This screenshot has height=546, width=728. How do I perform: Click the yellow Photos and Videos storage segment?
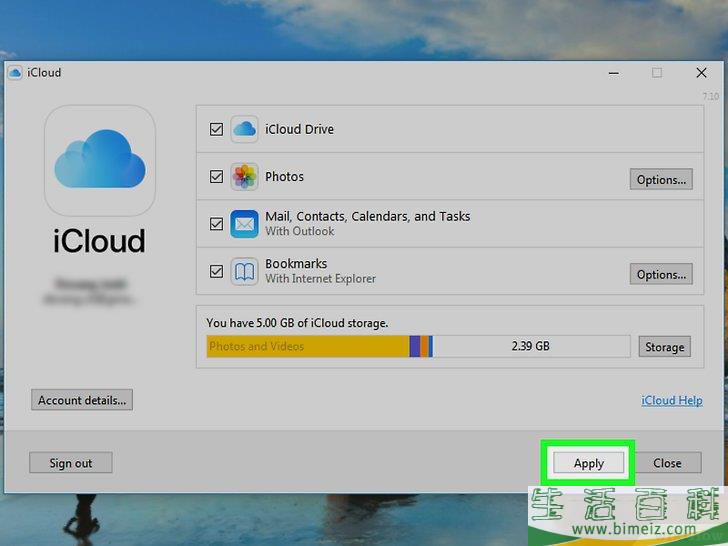click(308, 346)
